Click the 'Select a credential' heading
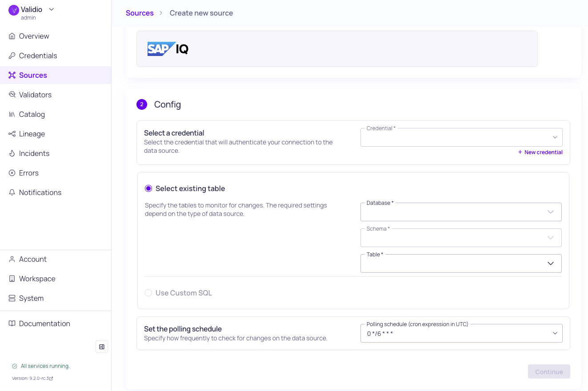This screenshot has width=588, height=391. pos(174,133)
